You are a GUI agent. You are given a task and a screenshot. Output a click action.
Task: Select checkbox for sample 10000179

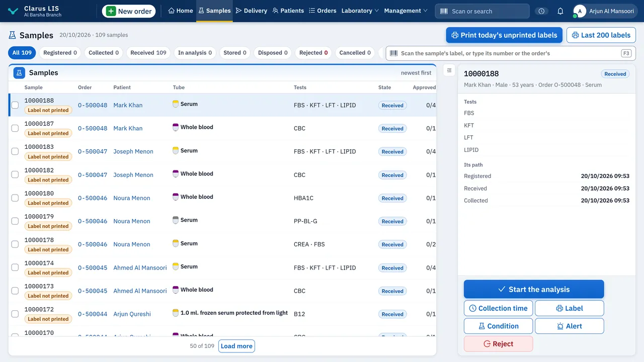(15, 221)
